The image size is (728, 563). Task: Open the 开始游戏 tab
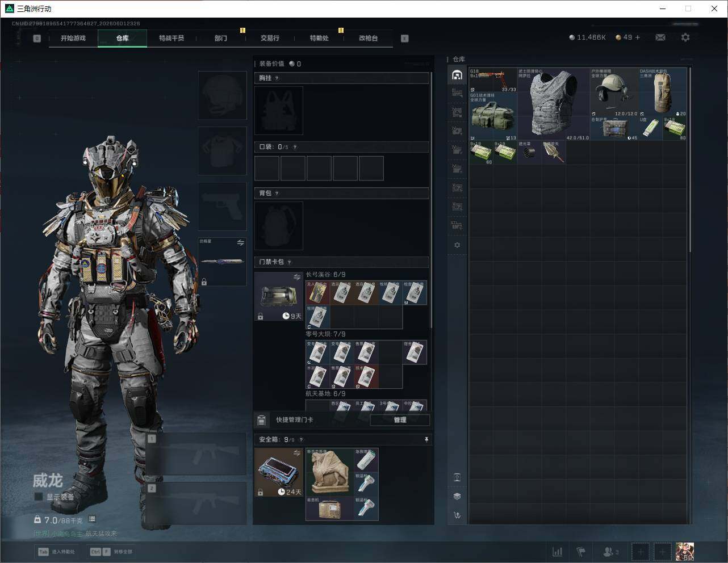73,38
